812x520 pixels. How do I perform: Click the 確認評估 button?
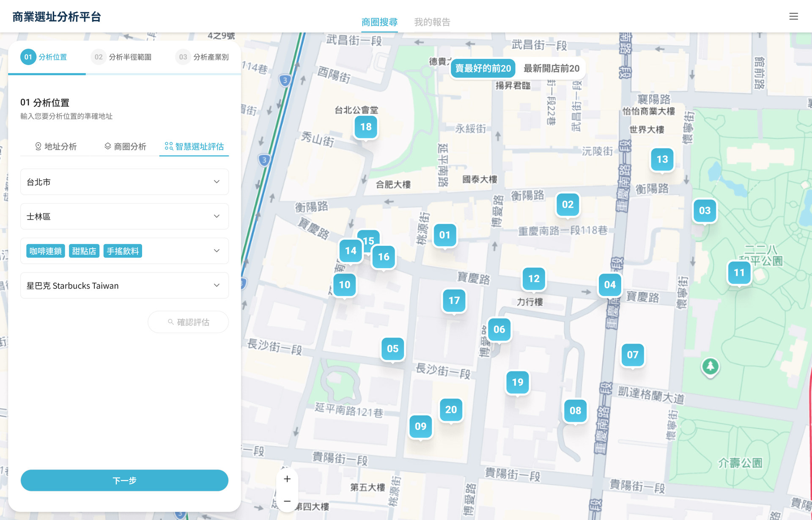188,322
